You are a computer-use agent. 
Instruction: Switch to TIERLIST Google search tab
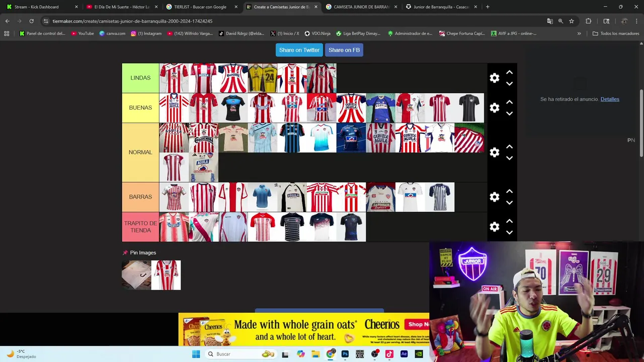201,7
